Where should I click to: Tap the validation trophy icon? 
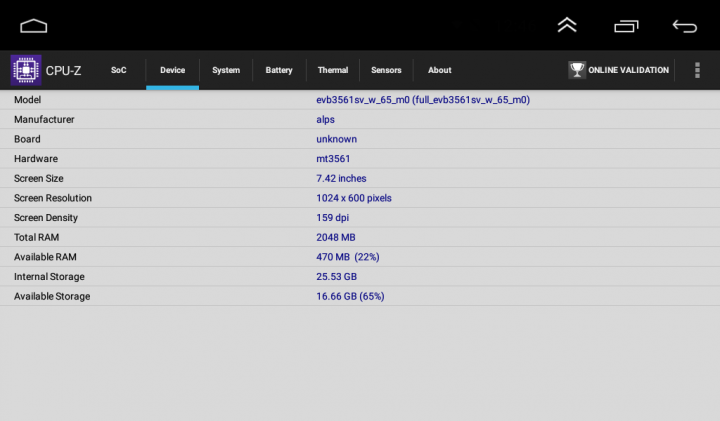tap(577, 70)
